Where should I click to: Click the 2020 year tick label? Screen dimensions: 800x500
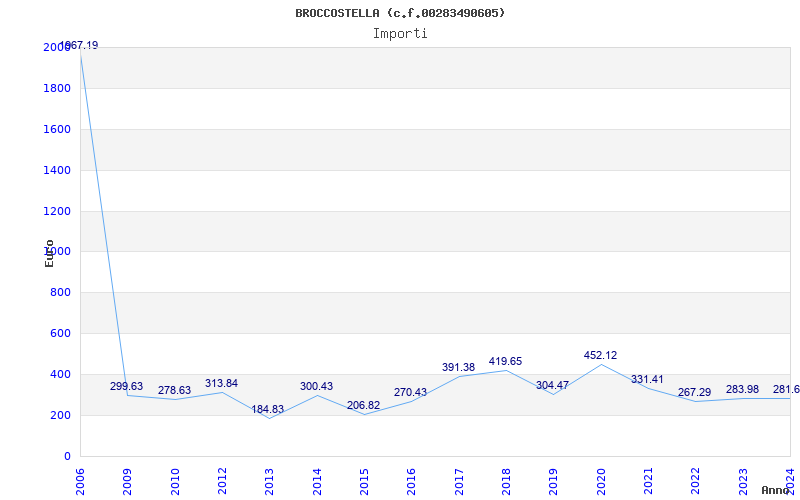601,482
